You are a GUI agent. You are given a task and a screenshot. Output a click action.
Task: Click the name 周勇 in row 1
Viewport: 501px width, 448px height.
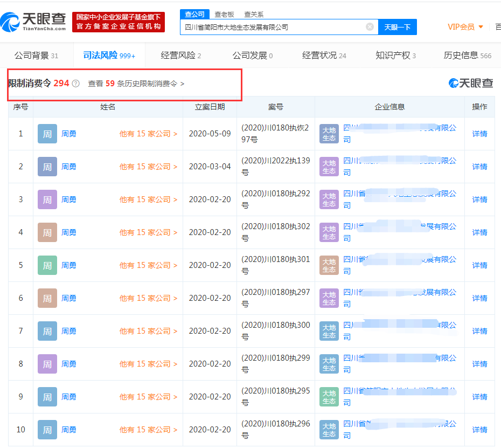(69, 134)
